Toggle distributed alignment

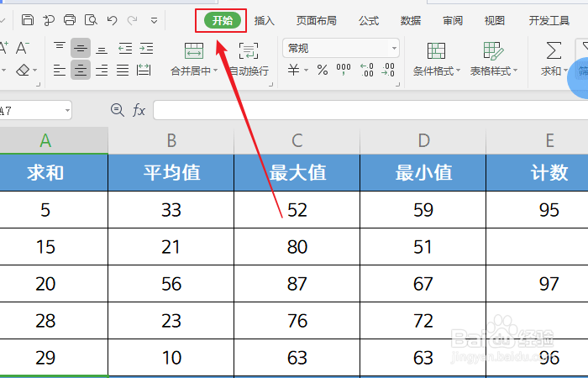pos(144,70)
